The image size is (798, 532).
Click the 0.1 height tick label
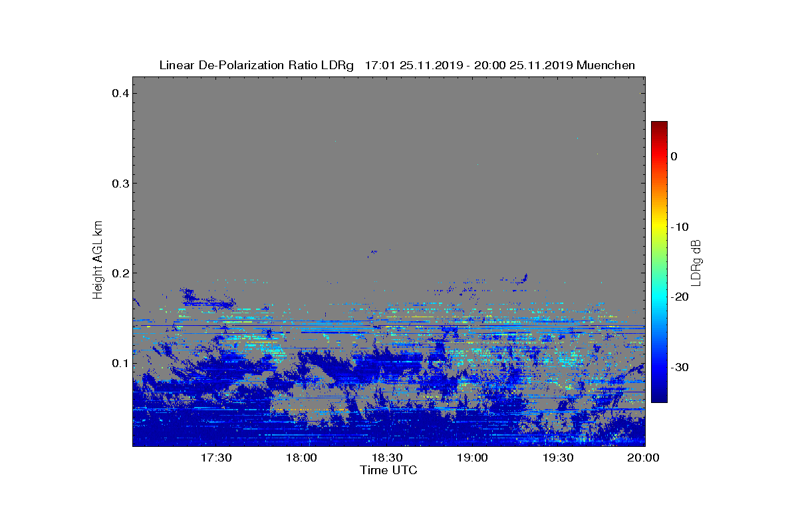point(119,363)
